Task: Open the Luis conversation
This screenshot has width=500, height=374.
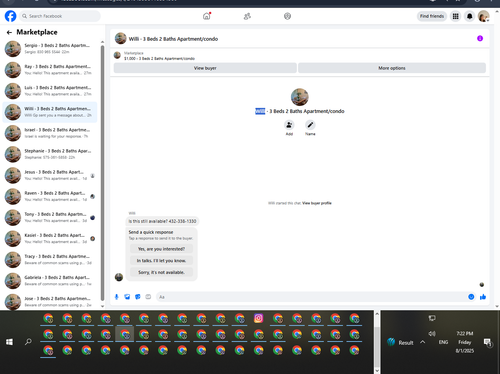Action: 50,91
